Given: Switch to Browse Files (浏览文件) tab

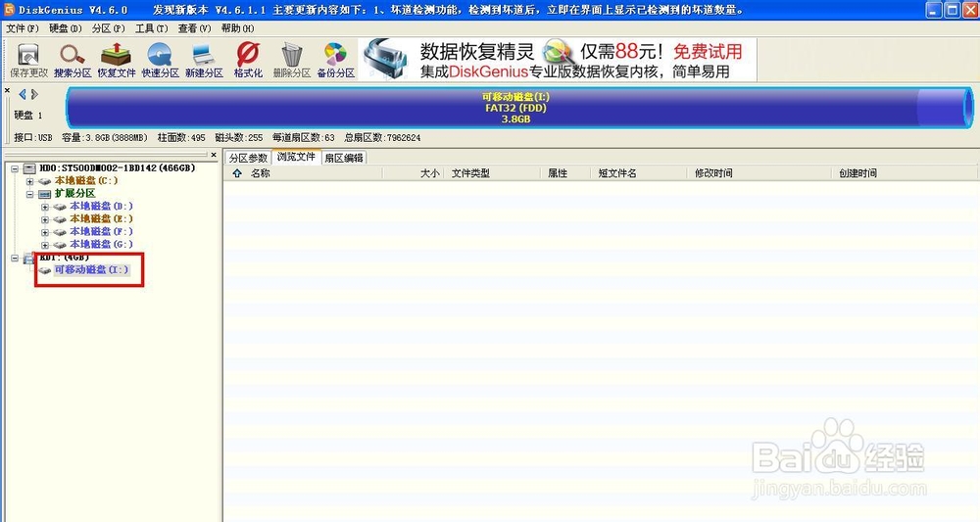Looking at the screenshot, I should tap(296, 157).
